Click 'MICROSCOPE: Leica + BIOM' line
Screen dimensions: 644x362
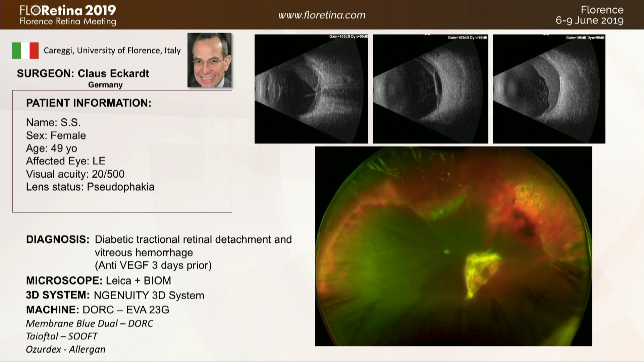coord(99,280)
